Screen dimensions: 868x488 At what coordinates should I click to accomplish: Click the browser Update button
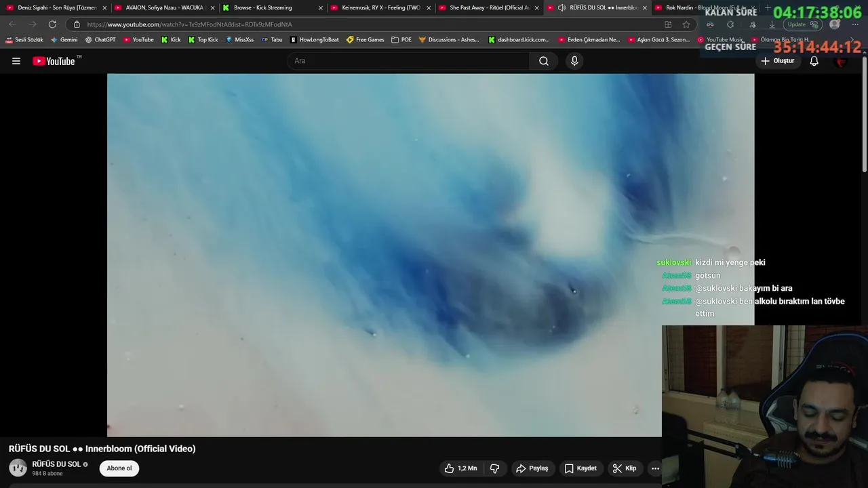[x=803, y=24]
